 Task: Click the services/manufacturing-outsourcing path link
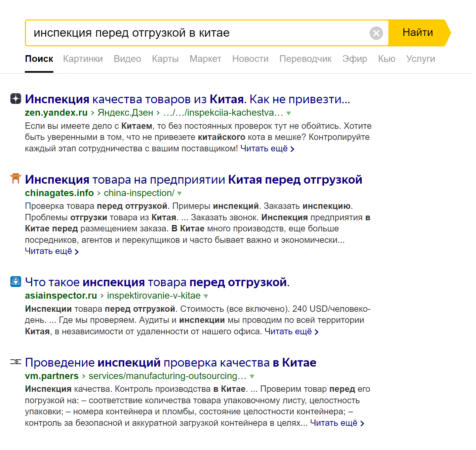click(x=167, y=376)
